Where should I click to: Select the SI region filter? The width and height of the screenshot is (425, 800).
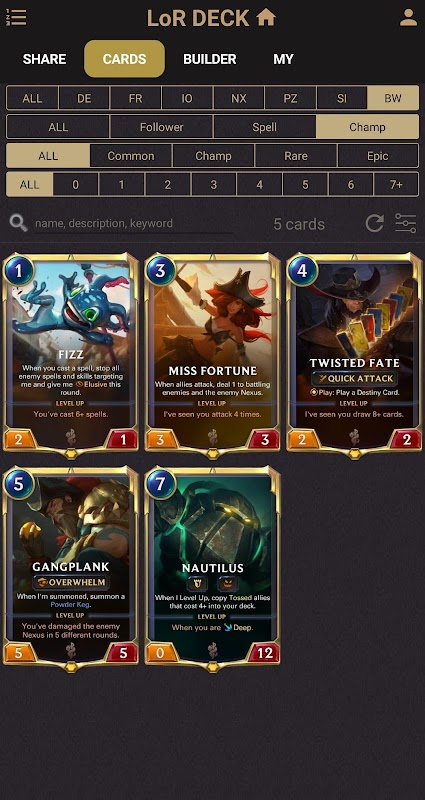point(341,98)
